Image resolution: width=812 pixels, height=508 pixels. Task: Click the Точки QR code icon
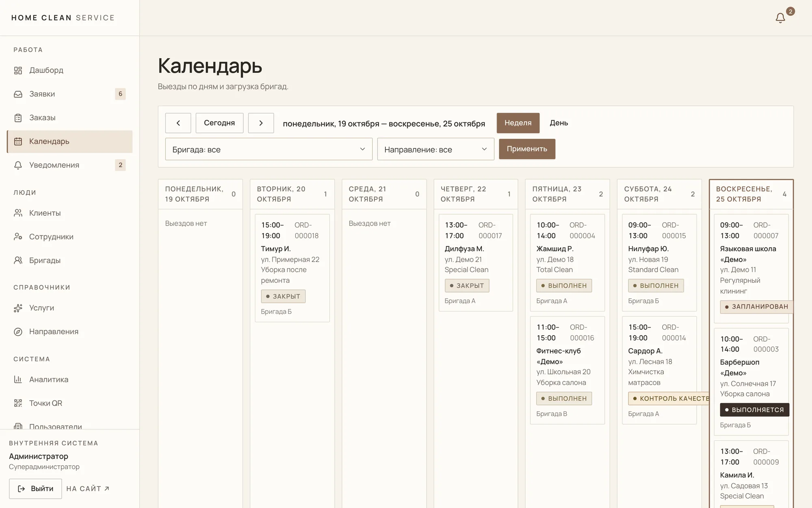18,403
